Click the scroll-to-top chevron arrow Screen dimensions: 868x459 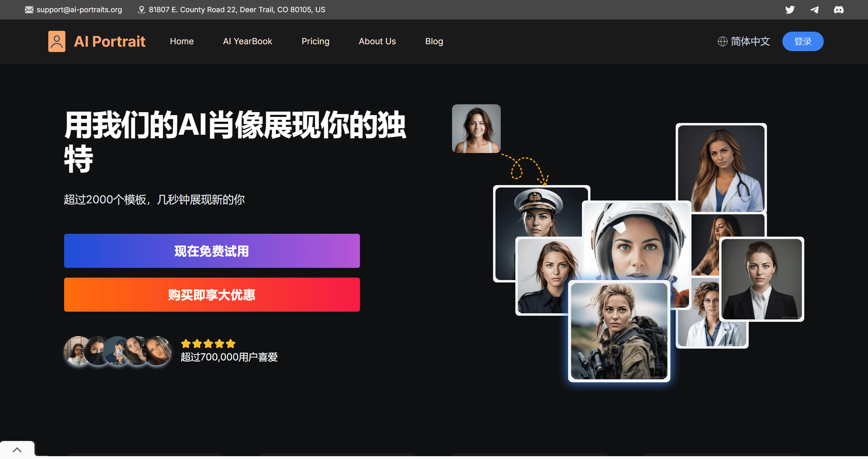coord(17,450)
